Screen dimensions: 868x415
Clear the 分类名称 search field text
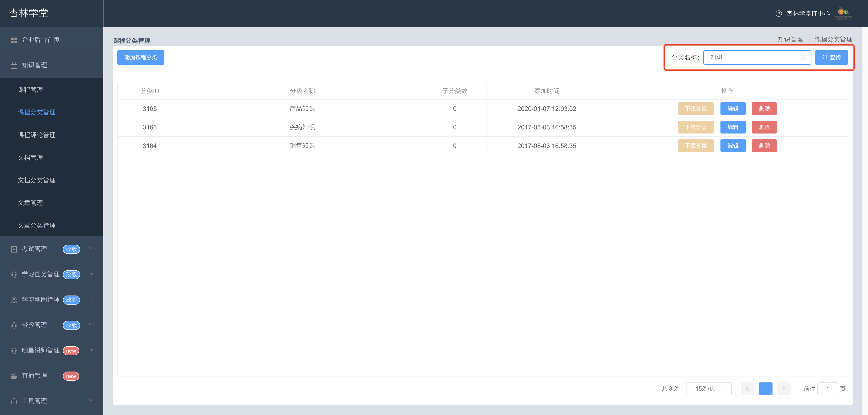803,57
